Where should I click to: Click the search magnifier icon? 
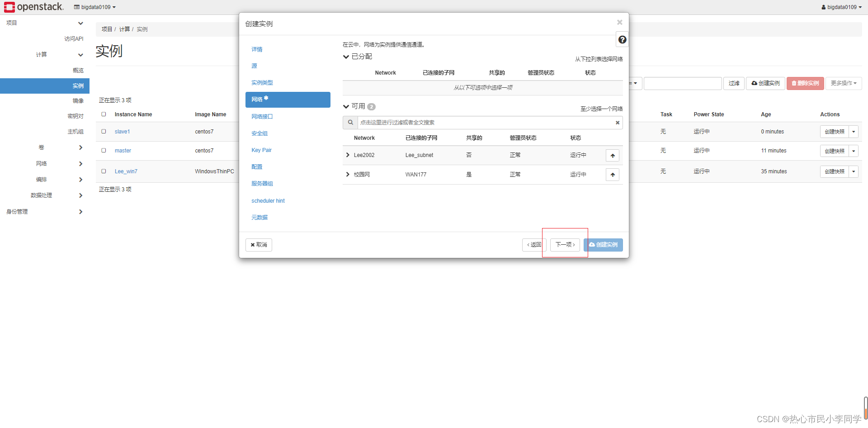[350, 123]
